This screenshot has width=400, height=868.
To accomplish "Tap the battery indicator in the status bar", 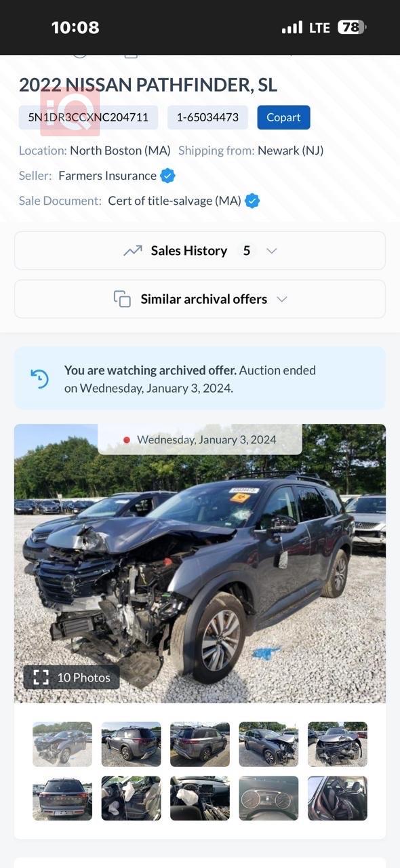I will pyautogui.click(x=353, y=27).
